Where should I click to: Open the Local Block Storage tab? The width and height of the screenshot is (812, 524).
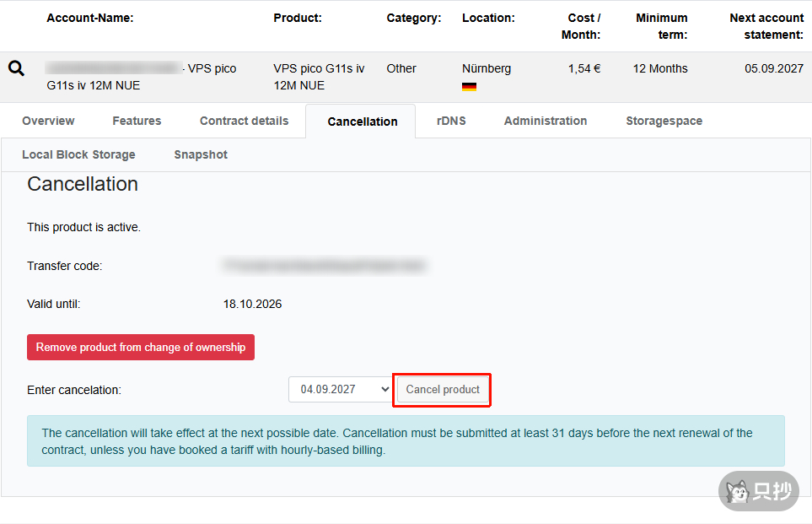[x=78, y=154]
